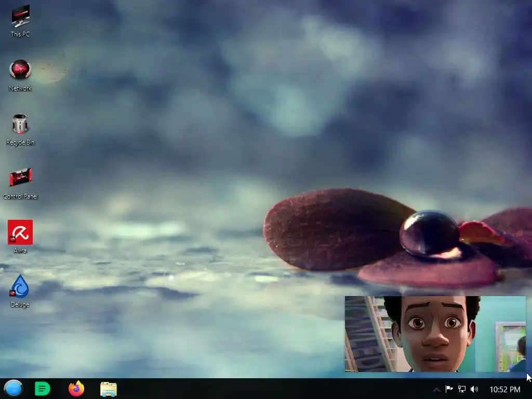Select the "Avira" label text
The width and height of the screenshot is (532, 399).
(x=20, y=250)
